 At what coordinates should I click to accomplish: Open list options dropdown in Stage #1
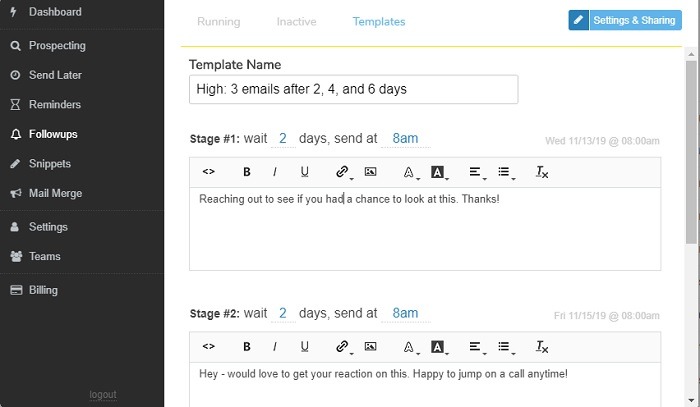coord(506,172)
